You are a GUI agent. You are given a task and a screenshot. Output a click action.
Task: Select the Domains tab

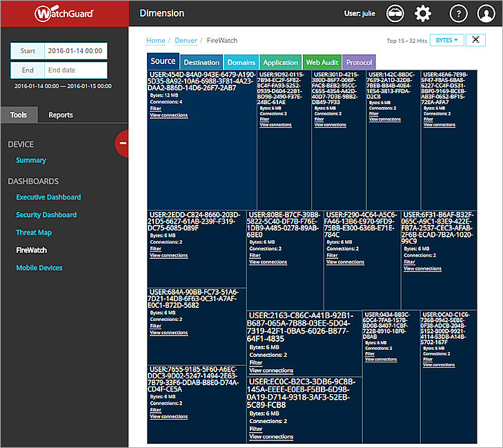(241, 62)
